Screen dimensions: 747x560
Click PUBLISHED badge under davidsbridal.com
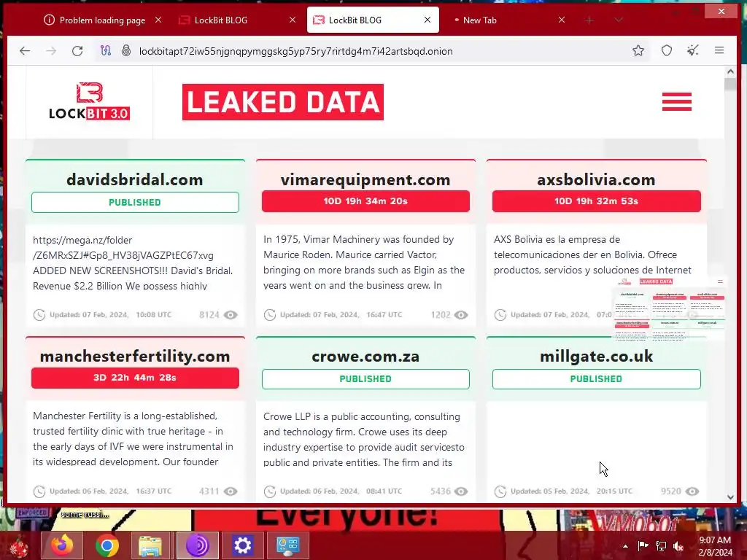pos(135,203)
